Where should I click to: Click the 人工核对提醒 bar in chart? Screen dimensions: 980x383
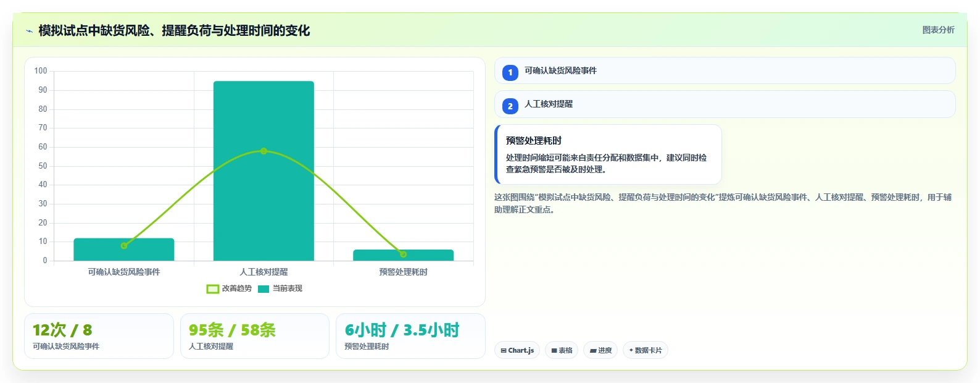(264, 170)
